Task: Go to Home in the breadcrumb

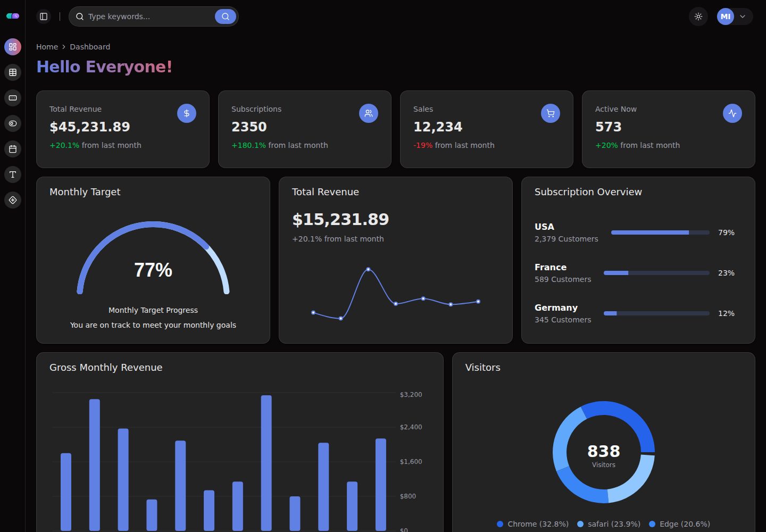Action: point(47,47)
